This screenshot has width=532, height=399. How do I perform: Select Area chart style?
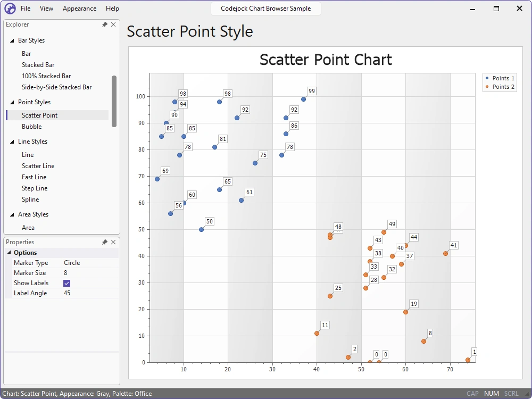coord(28,228)
